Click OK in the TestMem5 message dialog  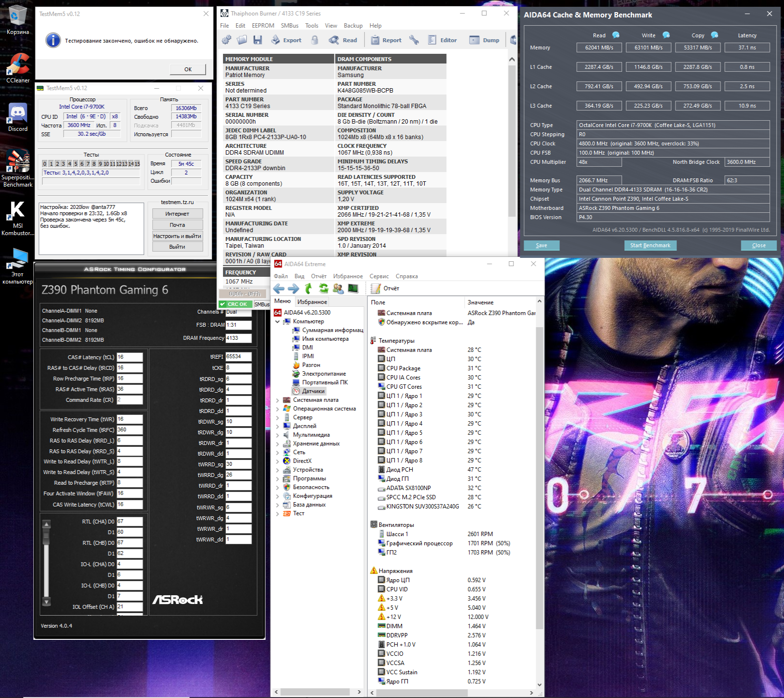[188, 69]
